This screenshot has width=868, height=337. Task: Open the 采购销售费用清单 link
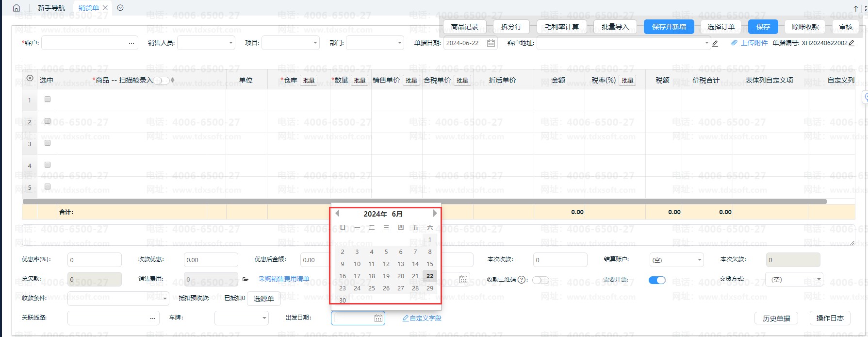284,279
